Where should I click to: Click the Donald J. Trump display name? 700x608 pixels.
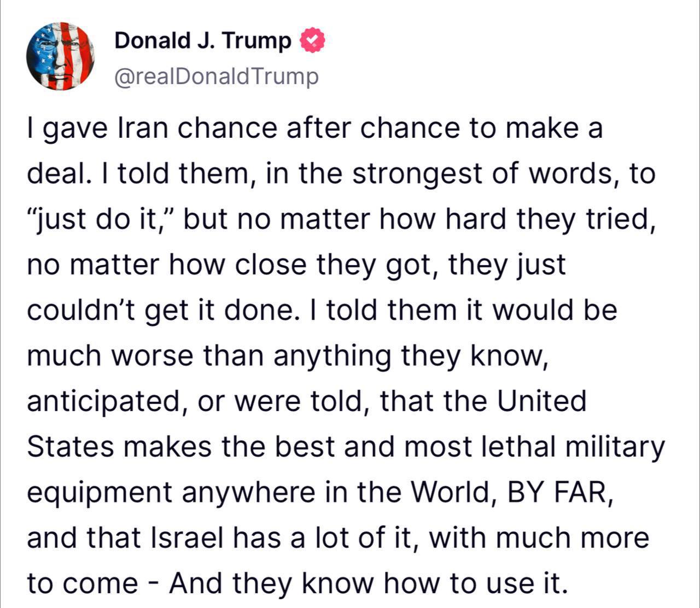203,41
